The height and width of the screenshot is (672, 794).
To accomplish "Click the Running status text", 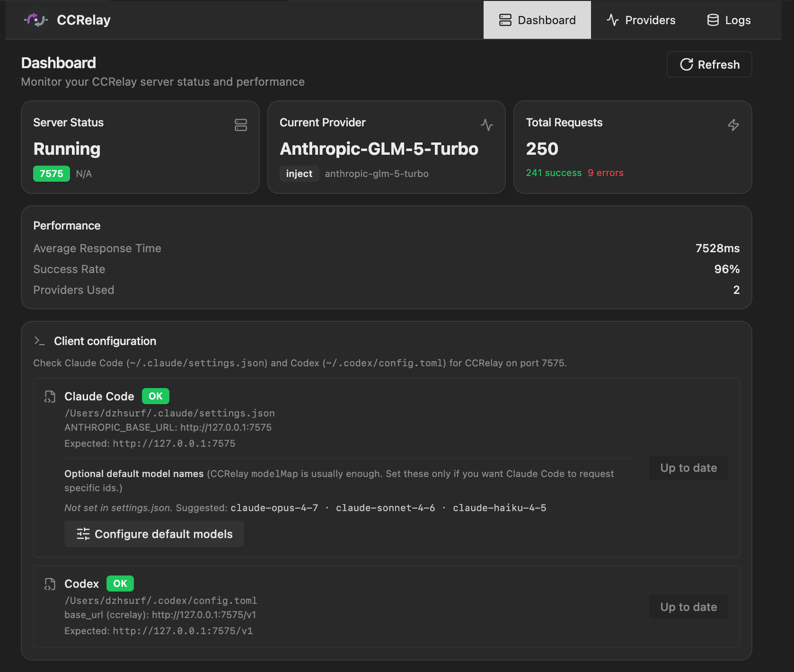I will point(67,149).
